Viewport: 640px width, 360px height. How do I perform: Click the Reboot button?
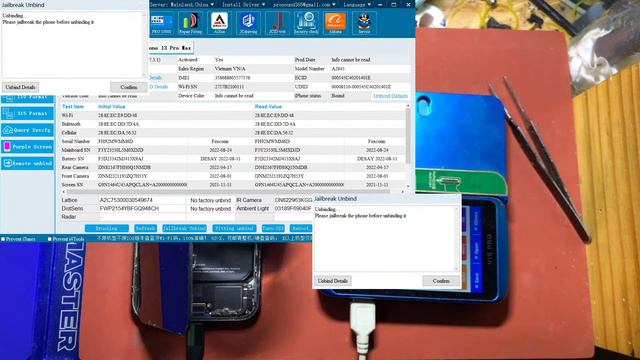tap(301, 228)
